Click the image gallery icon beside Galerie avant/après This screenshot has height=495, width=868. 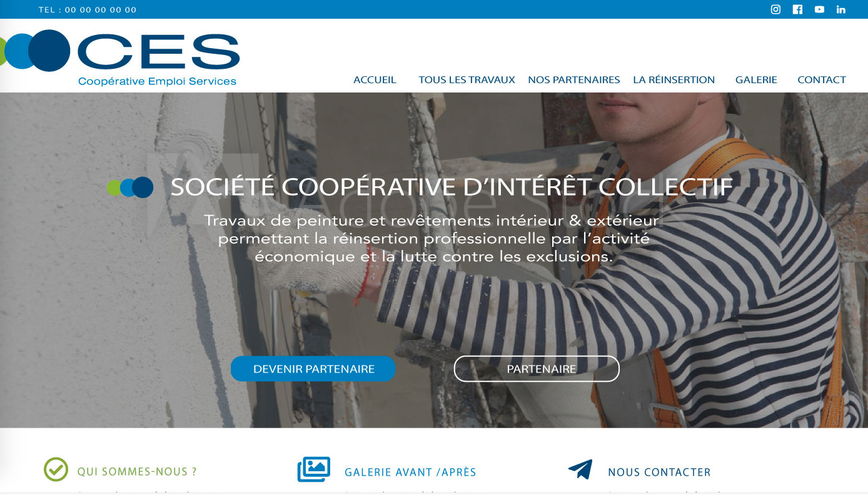[313, 469]
